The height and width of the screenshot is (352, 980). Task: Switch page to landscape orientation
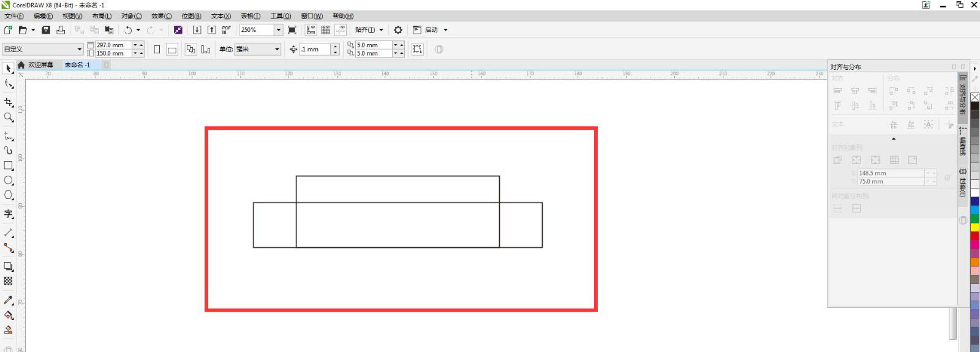(172, 50)
